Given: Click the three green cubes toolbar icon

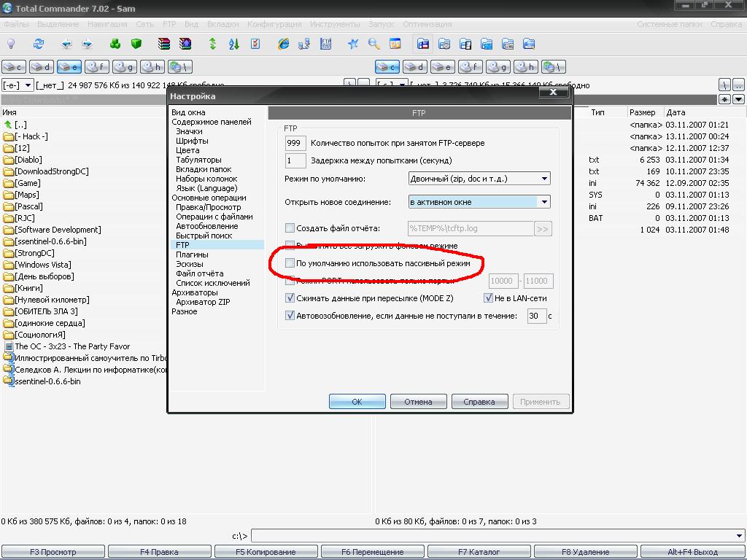Looking at the screenshot, I should [115, 44].
